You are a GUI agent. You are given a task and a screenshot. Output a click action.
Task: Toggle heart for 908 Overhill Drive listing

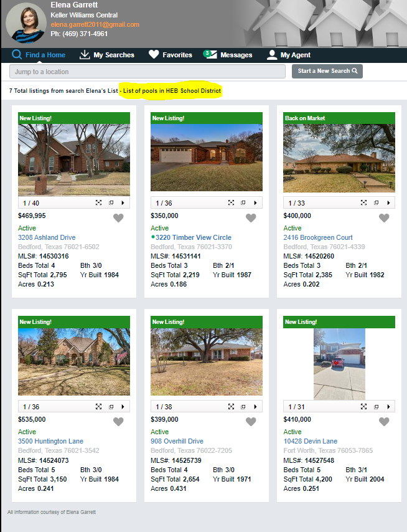251,421
